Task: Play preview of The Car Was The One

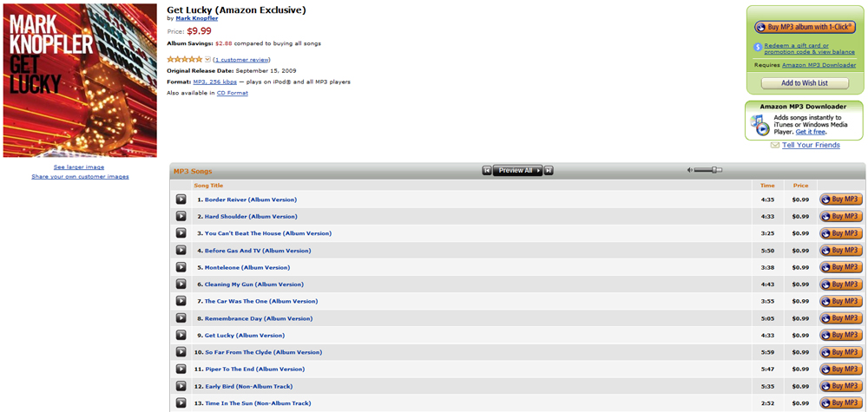Action: click(x=181, y=301)
